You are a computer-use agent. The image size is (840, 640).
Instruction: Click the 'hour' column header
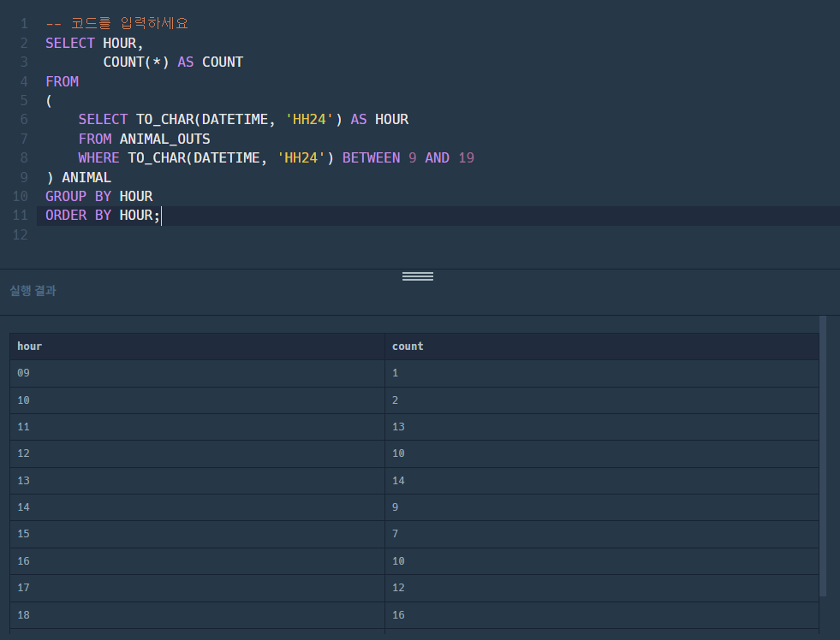197,347
